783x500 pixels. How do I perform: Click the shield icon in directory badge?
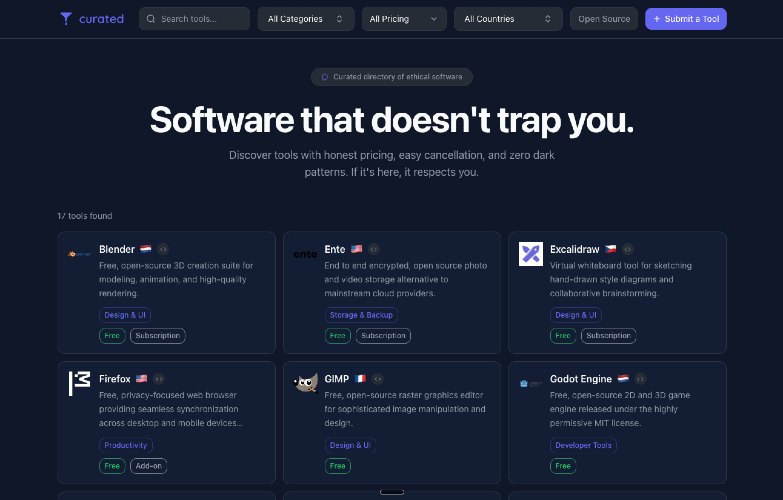[325, 77]
